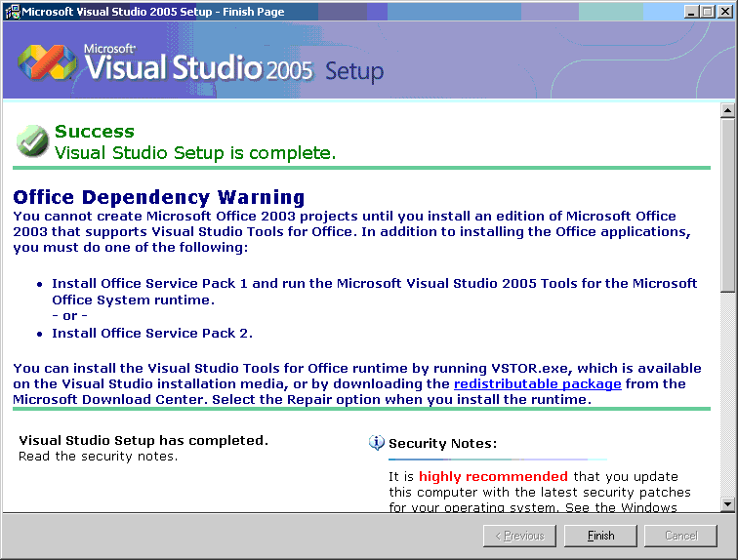This screenshot has width=738, height=560.
Task: Open the redistributable package link
Action: 538,383
